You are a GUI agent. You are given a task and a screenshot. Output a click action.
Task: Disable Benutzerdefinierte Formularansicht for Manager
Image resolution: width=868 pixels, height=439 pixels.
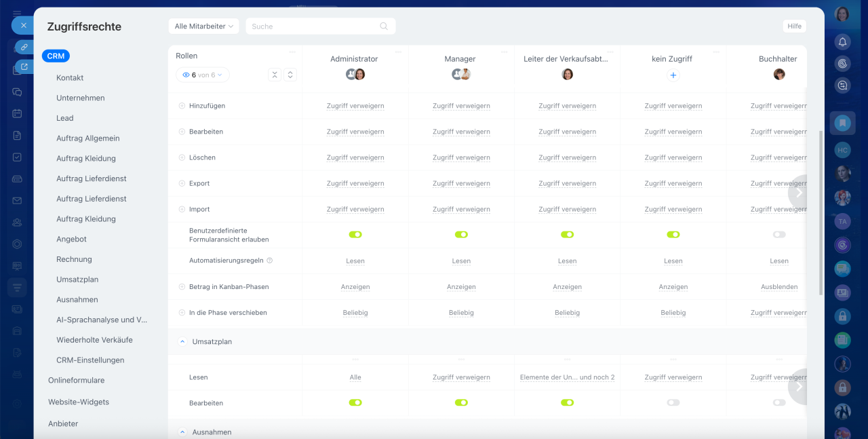[x=461, y=235]
